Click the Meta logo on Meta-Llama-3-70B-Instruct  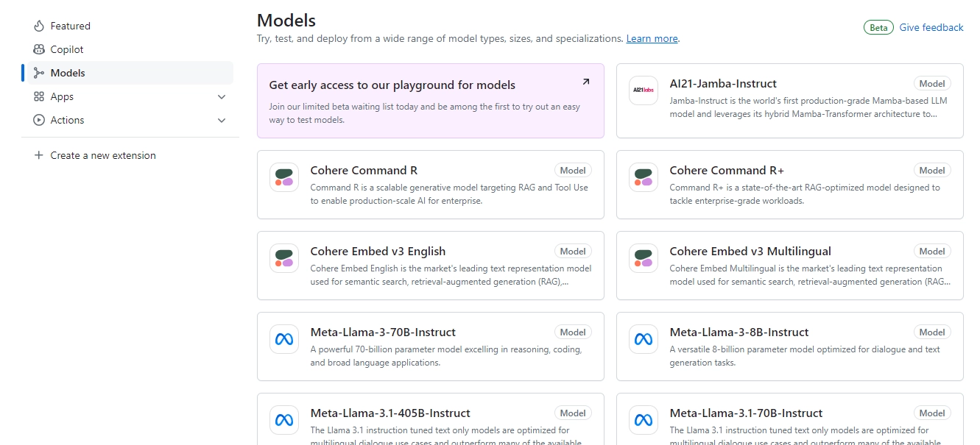[x=283, y=339]
